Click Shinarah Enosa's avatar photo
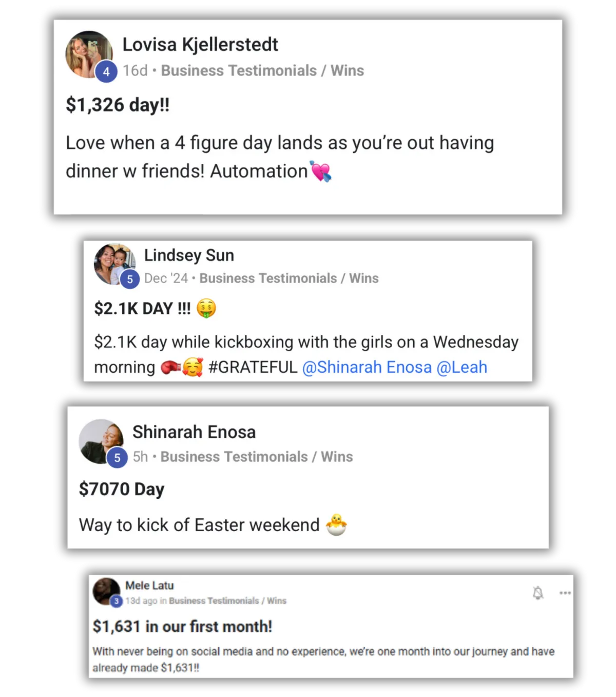Viewport: 616px width, 697px height. tap(101, 439)
